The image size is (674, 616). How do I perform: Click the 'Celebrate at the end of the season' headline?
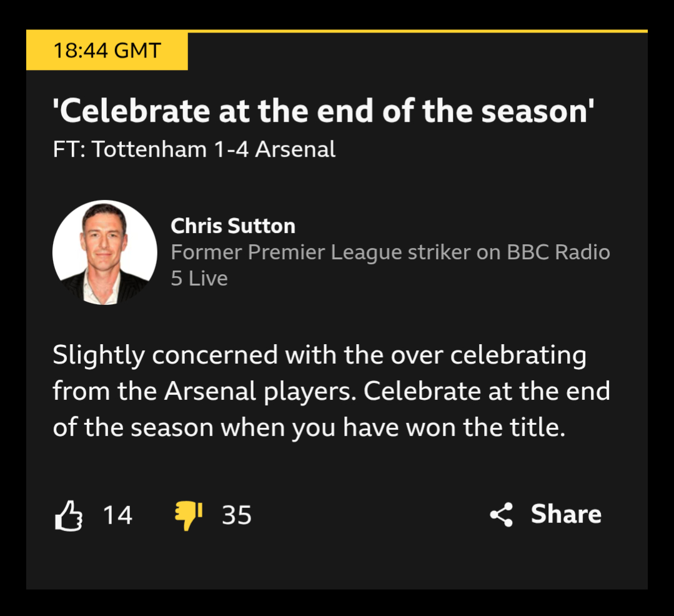point(324,112)
